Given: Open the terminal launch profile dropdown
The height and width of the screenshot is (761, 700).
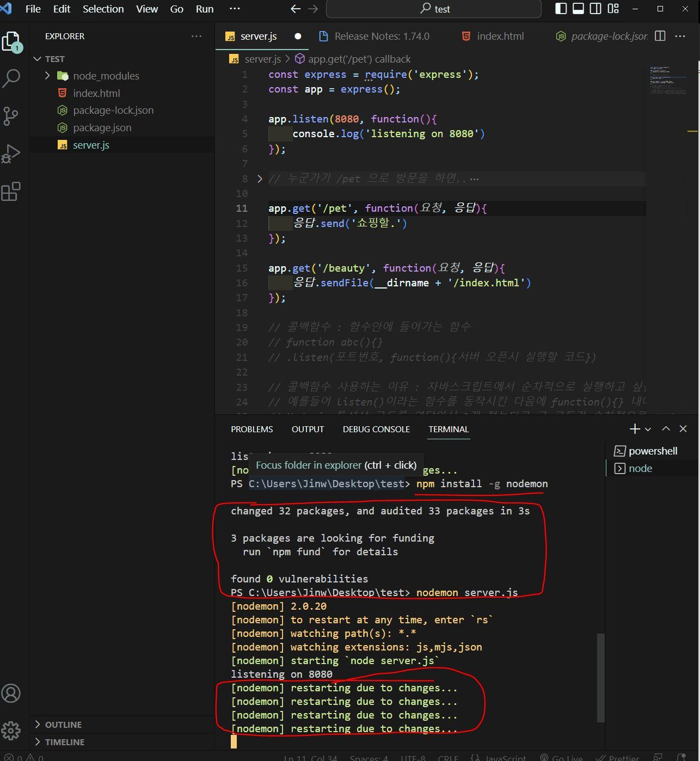Looking at the screenshot, I should pos(648,429).
